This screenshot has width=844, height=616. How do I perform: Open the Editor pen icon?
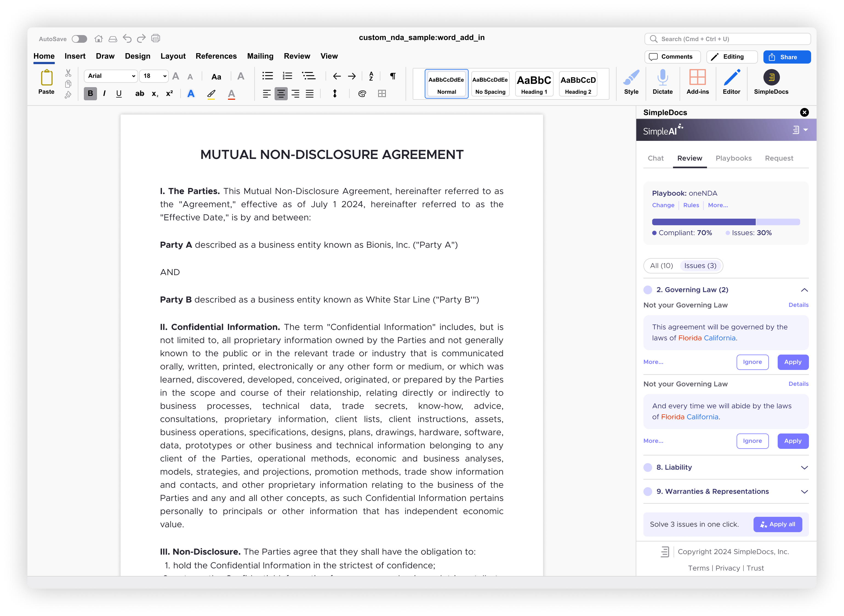731,78
